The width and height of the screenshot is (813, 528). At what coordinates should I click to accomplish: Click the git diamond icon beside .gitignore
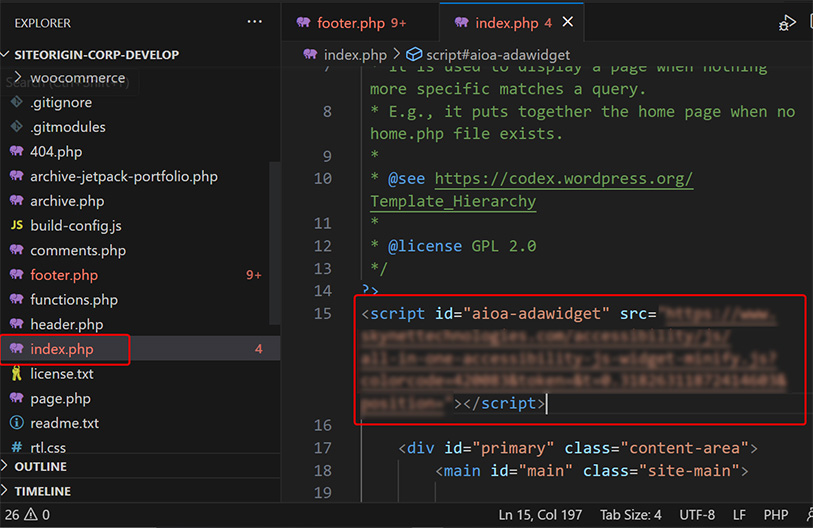[17, 102]
